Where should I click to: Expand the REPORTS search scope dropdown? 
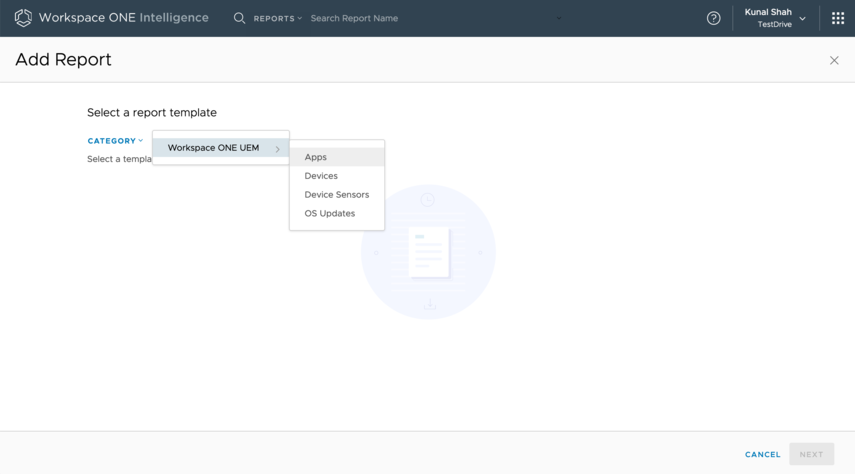point(277,18)
